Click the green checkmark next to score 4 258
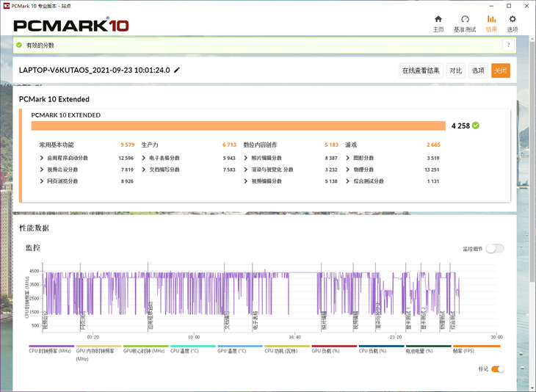536x392 pixels. [x=476, y=126]
